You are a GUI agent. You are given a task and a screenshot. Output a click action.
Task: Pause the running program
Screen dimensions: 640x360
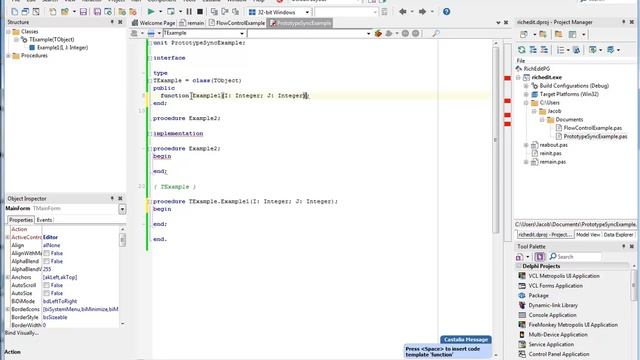pos(189,12)
